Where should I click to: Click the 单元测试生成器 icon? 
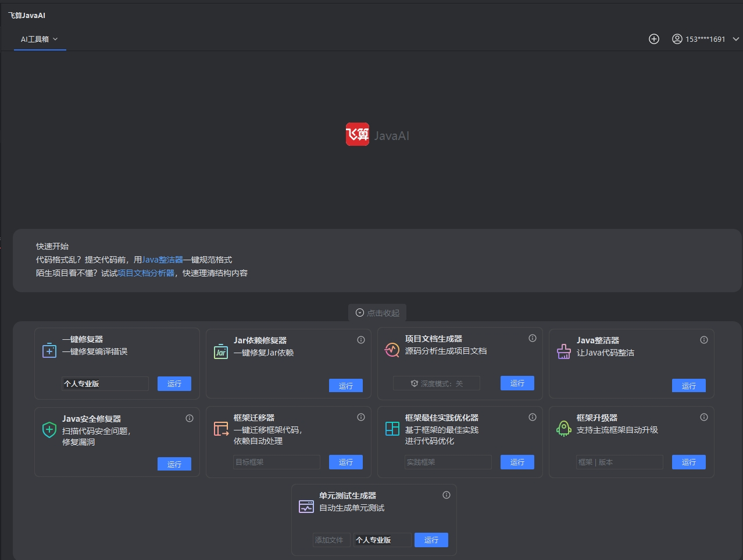[x=306, y=507]
